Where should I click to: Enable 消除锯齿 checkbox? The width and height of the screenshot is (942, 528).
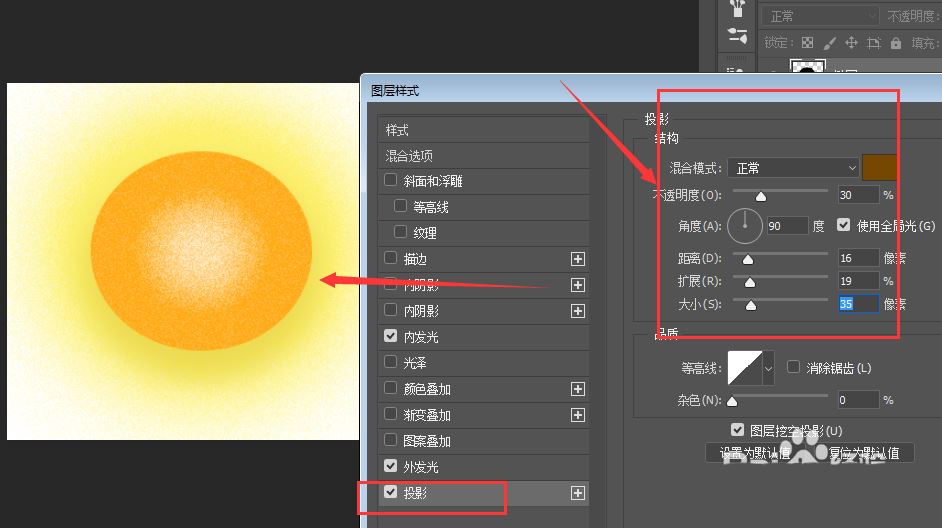pyautogui.click(x=793, y=366)
